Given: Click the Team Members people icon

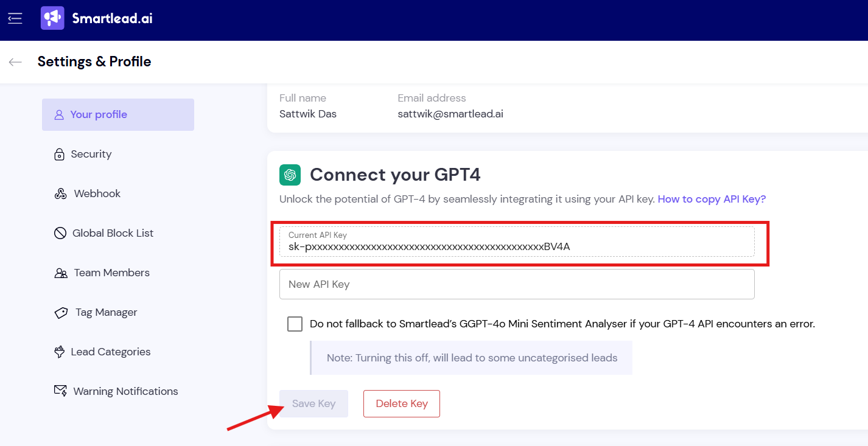Looking at the screenshot, I should pyautogui.click(x=61, y=273).
